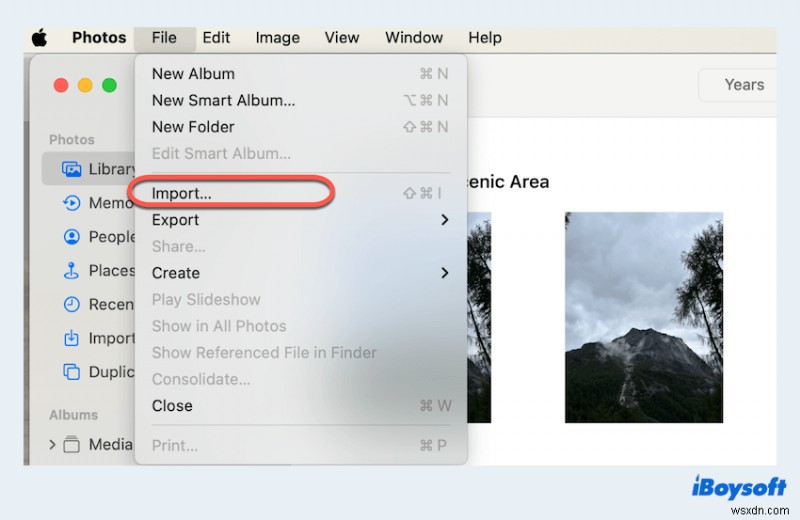This screenshot has width=800, height=520.
Task: Select Imports in the sidebar
Action: point(88,338)
